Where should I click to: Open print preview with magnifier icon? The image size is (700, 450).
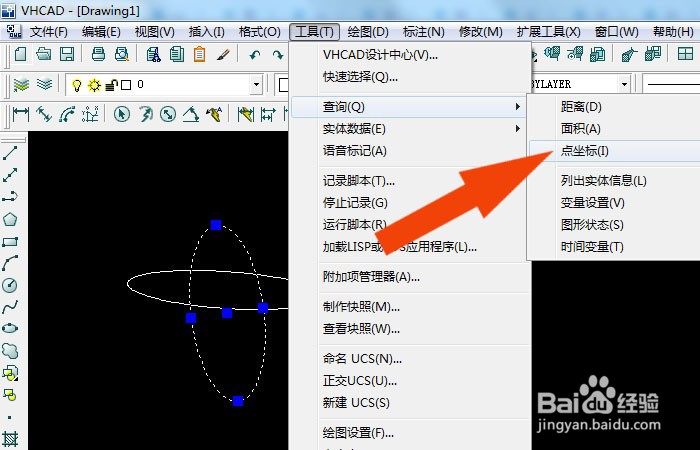coord(121,54)
